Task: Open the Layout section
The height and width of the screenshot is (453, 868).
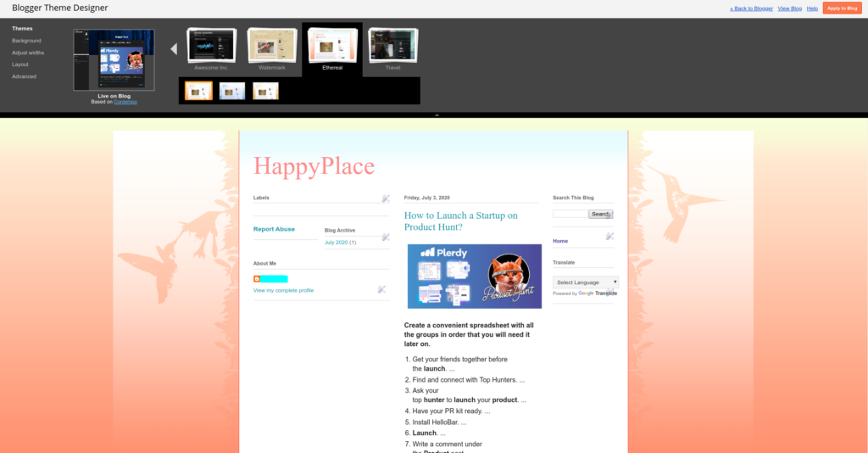Action: click(20, 64)
